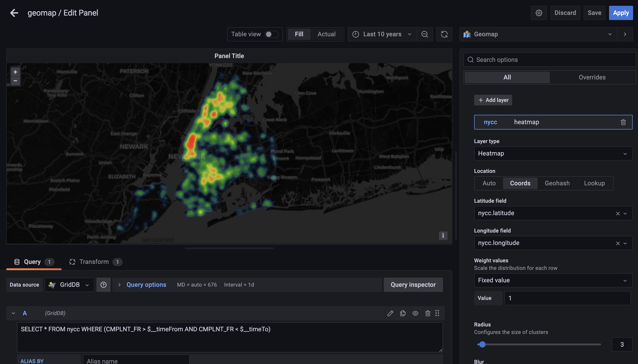Image resolution: width=638 pixels, height=364 pixels.
Task: Click the zoom out time range icon
Action: (425, 34)
